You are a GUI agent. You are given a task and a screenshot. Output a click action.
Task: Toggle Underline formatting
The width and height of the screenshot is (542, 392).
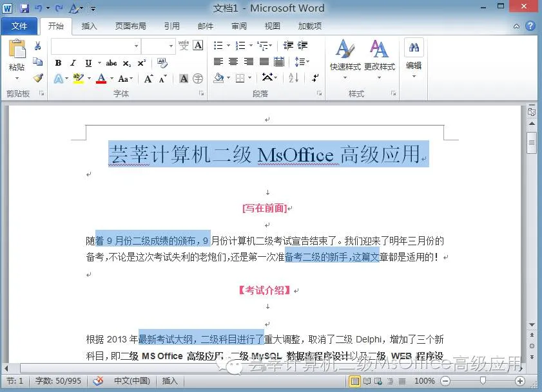[x=88, y=63]
